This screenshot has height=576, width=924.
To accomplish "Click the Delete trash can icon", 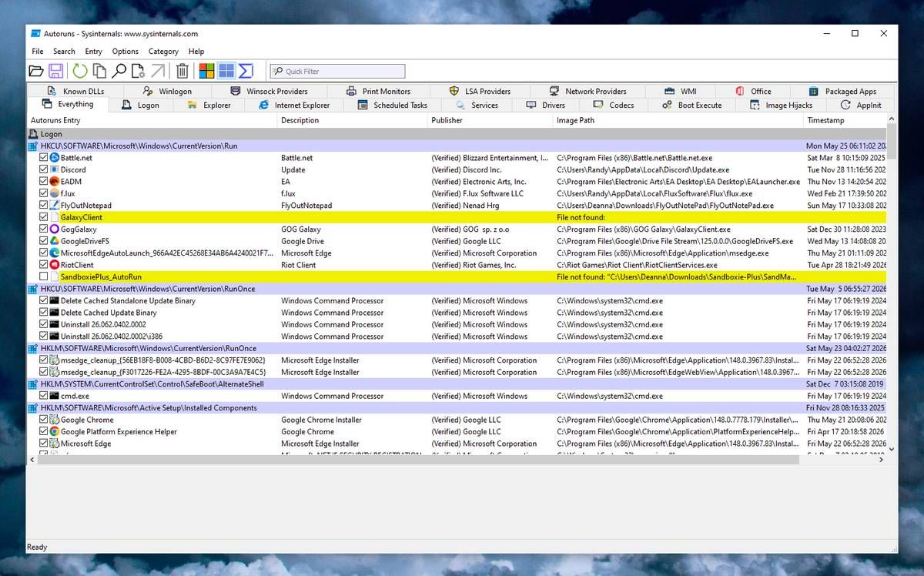I will (x=182, y=71).
